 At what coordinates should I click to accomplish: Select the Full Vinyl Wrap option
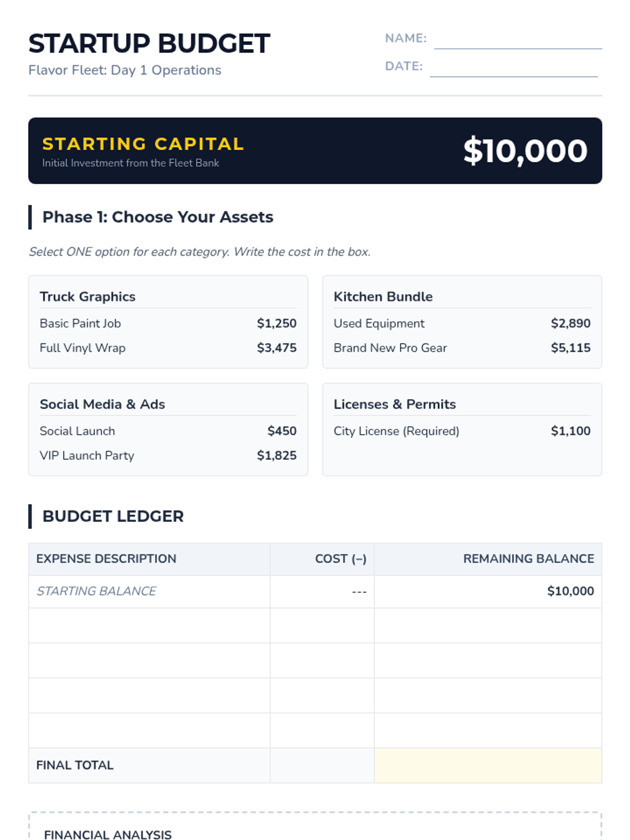click(x=168, y=348)
